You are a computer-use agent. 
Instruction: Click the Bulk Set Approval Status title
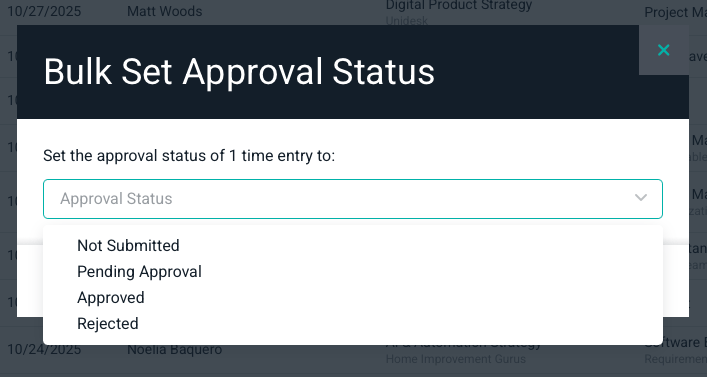pos(239,72)
